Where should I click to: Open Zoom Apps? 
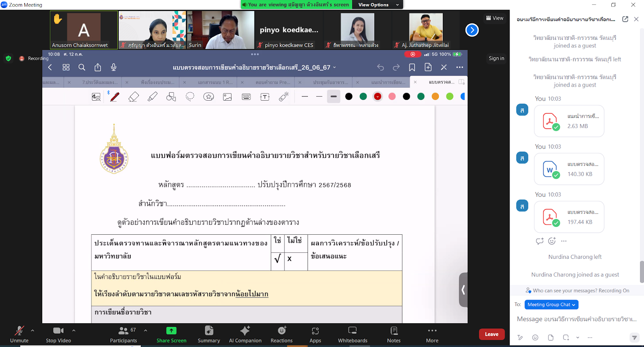click(x=315, y=334)
